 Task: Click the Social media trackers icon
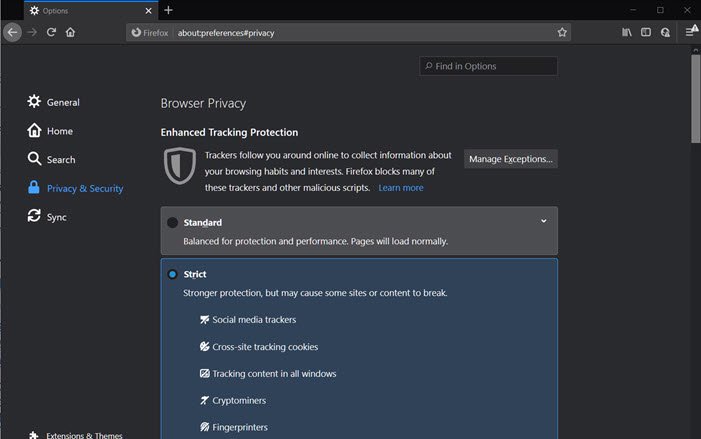pos(204,320)
